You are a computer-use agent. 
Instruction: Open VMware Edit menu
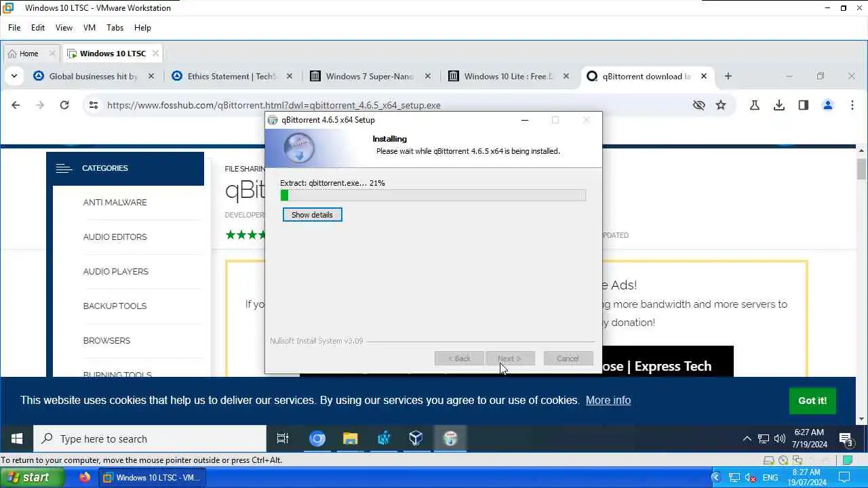[38, 28]
